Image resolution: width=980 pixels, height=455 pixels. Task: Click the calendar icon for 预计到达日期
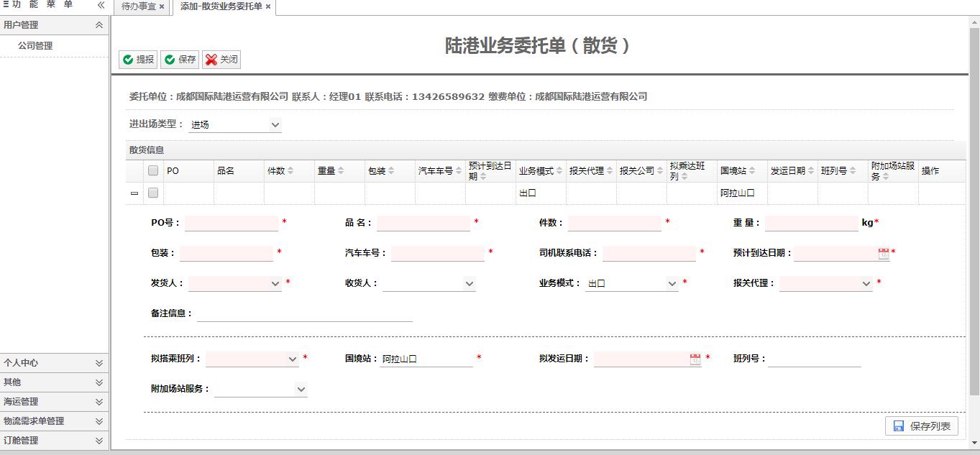coord(883,253)
